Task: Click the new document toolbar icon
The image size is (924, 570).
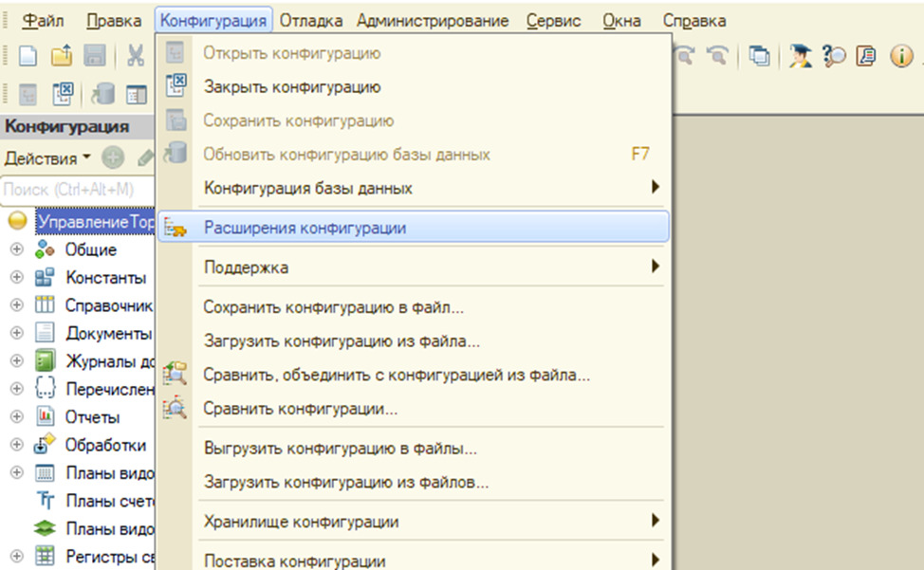Action: pyautogui.click(x=28, y=56)
